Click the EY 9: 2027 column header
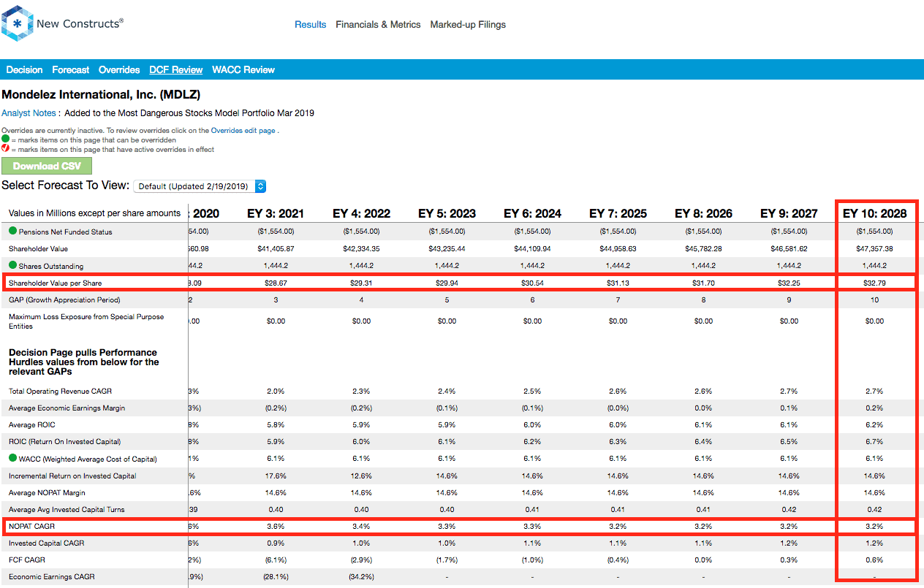The image size is (924, 588). (x=789, y=214)
